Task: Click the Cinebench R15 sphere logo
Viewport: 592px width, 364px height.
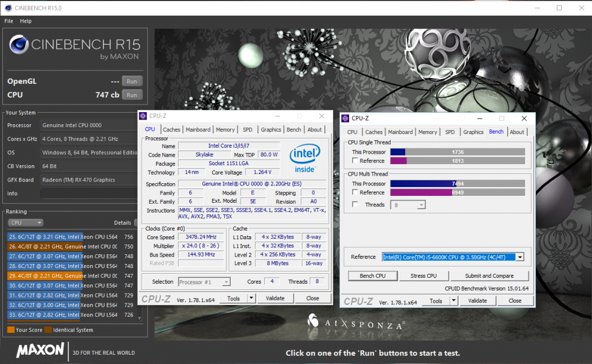Action: [19, 45]
